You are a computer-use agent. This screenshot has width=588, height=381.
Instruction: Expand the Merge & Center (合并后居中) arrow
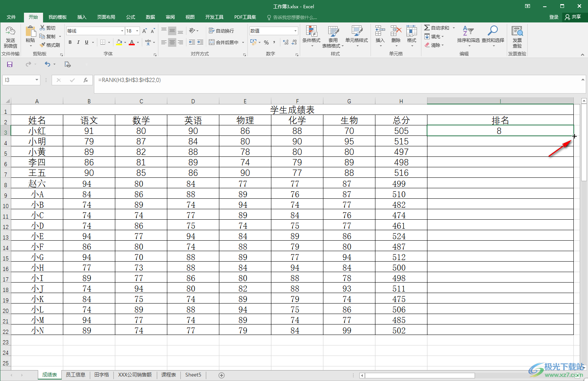243,43
